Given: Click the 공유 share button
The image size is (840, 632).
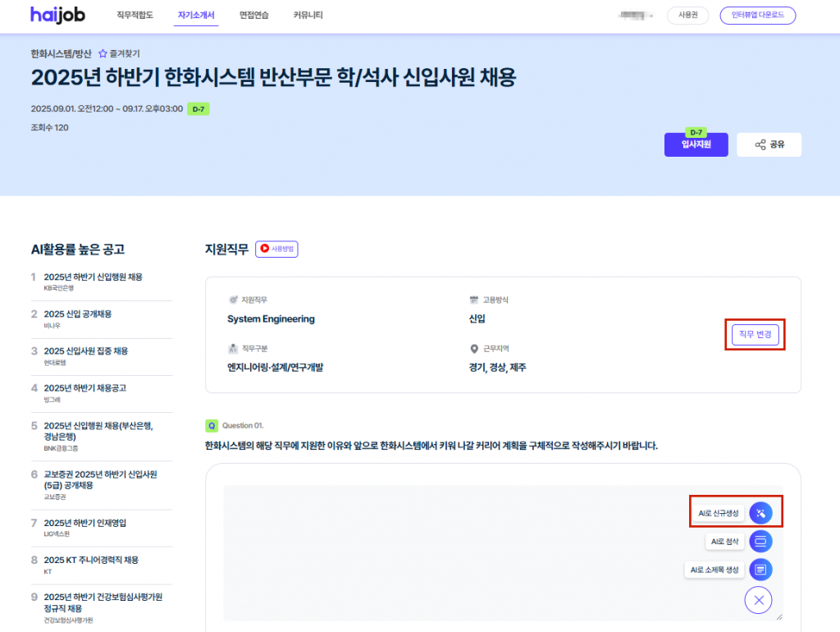Looking at the screenshot, I should click(x=769, y=144).
